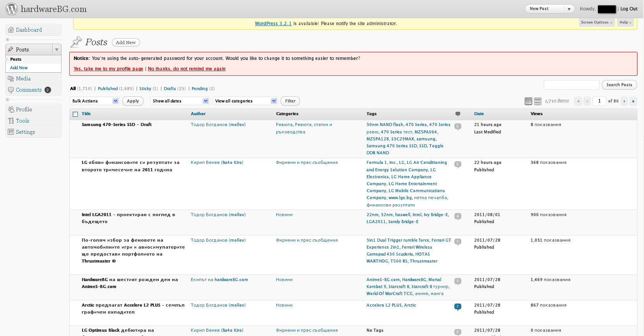Open Profile menu item
644x336 pixels.
[x=24, y=109]
